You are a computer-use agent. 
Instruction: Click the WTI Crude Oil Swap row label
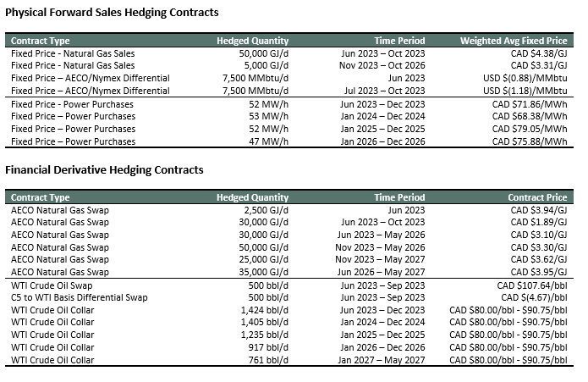click(x=52, y=285)
